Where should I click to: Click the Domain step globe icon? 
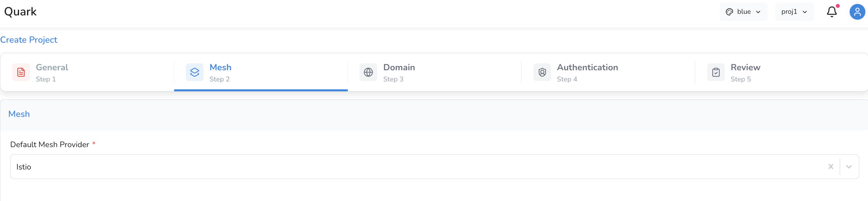coord(368,72)
